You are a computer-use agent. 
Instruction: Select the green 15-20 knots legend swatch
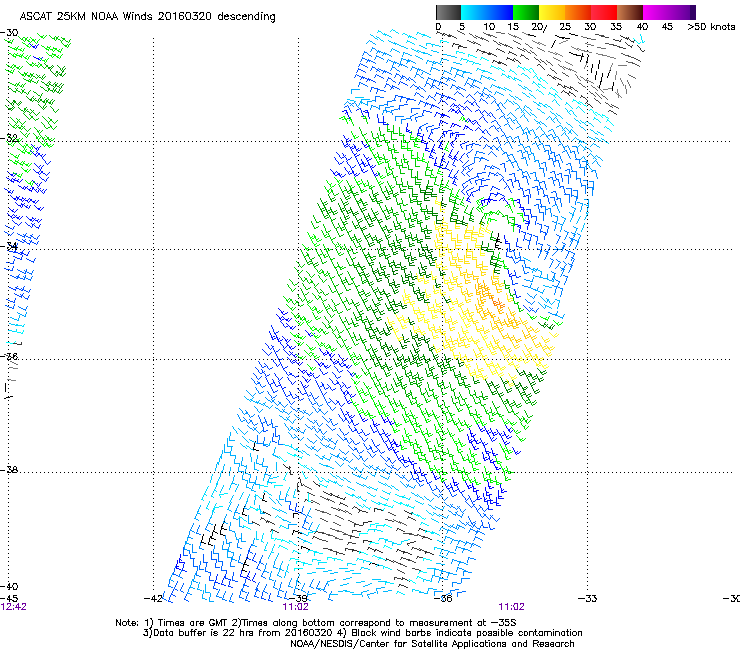(526, 12)
